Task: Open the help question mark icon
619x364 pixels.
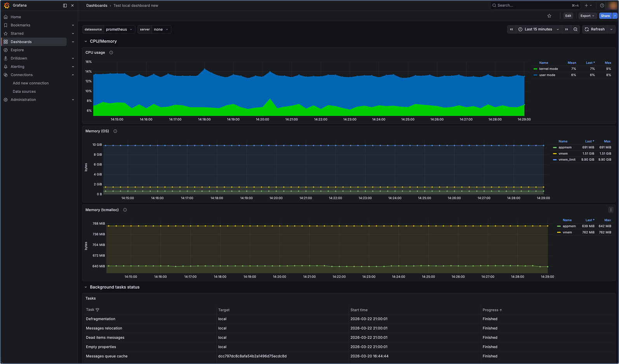Action: click(602, 5)
